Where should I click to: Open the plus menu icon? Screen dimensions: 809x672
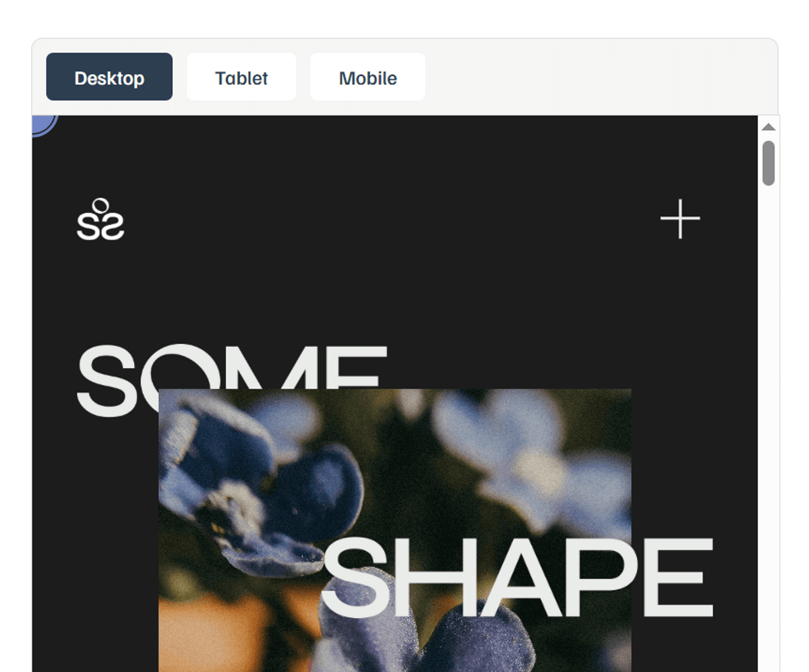click(x=680, y=219)
